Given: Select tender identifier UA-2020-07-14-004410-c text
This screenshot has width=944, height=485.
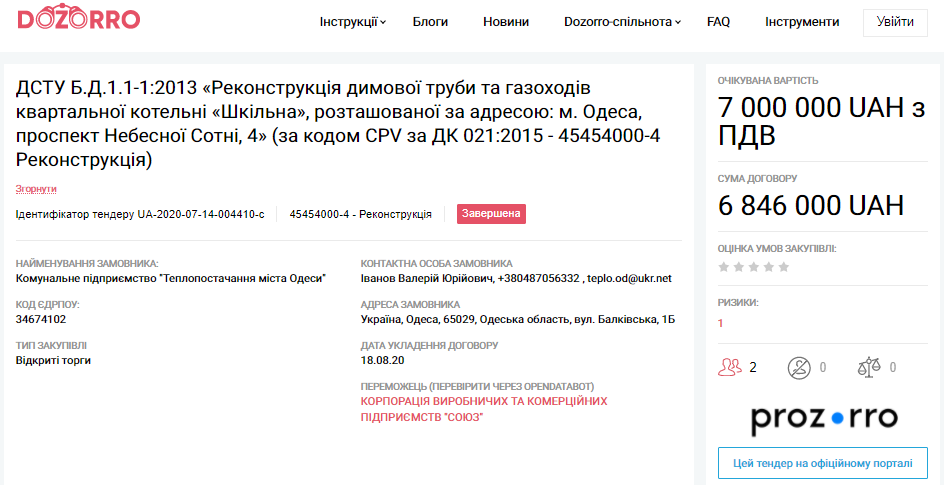Looking at the screenshot, I should click(x=140, y=214).
